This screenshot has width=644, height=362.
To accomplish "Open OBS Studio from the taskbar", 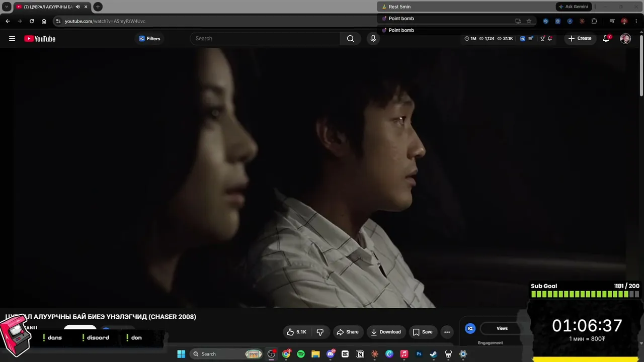I will (x=272, y=354).
